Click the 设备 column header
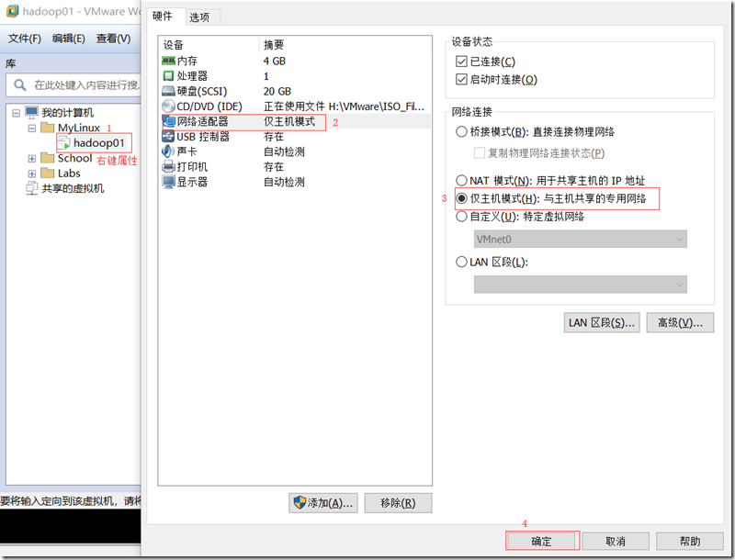Image resolution: width=735 pixels, height=560 pixels. point(209,44)
